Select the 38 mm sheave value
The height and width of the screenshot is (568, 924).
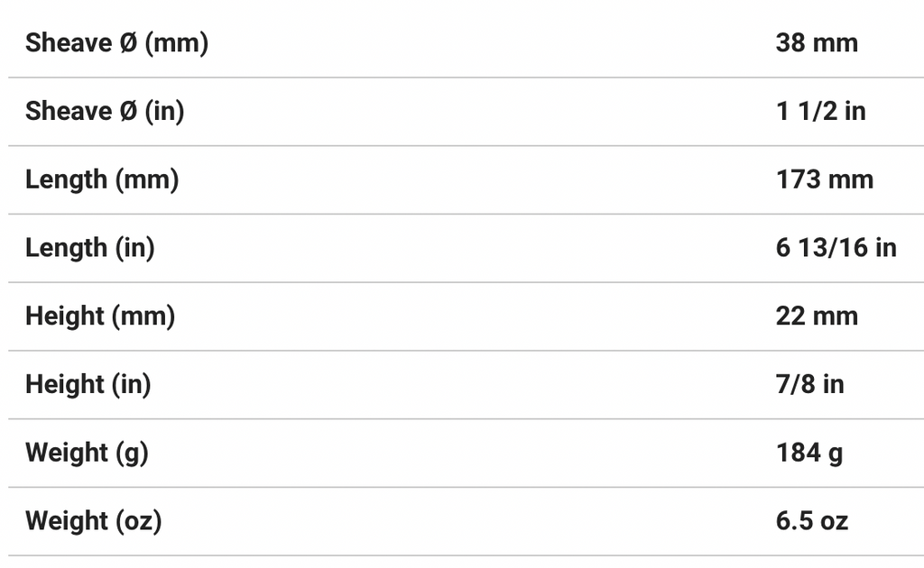(817, 42)
